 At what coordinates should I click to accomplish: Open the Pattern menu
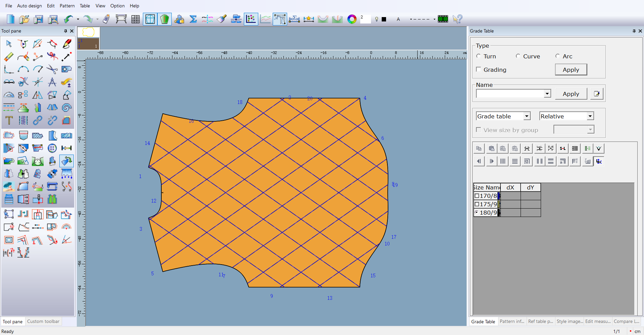tap(67, 6)
